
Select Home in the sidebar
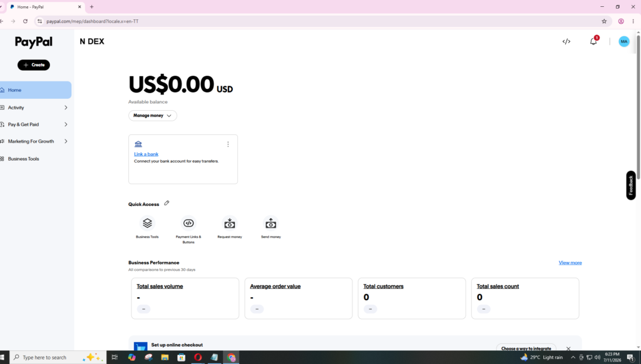(35, 90)
